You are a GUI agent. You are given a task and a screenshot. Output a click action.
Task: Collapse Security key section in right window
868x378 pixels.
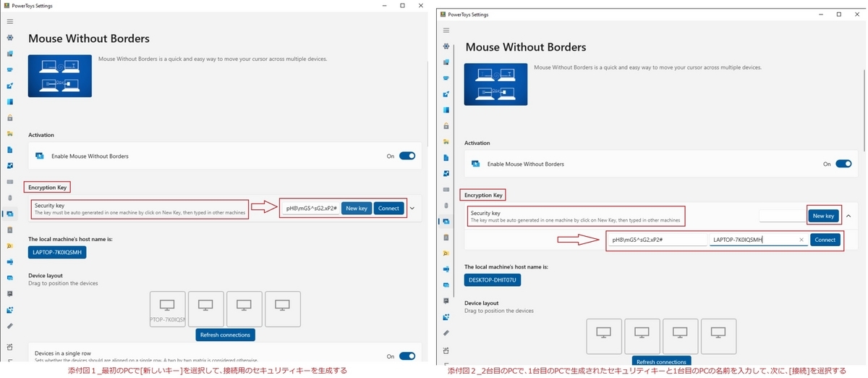848,216
